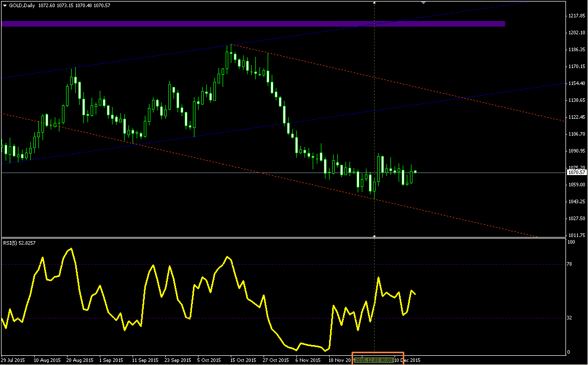Select the purple rectangle zone near 1210
This screenshot has height=365, width=588.
[253, 24]
